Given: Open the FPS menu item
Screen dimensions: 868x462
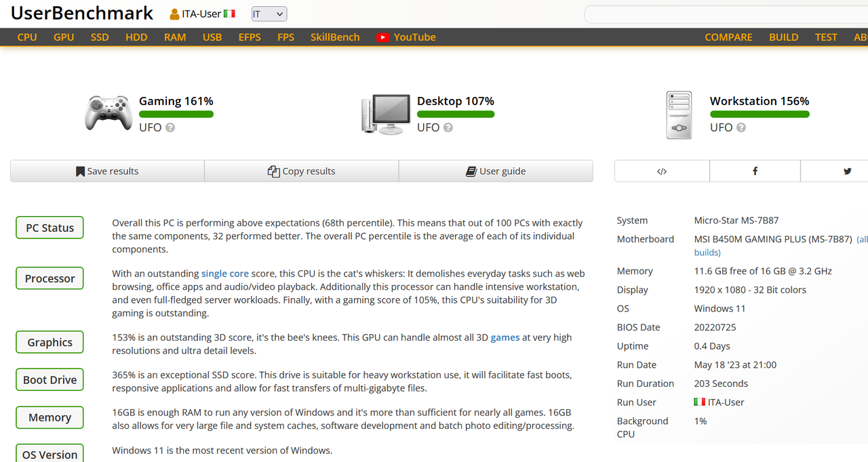Looking at the screenshot, I should pos(286,37).
